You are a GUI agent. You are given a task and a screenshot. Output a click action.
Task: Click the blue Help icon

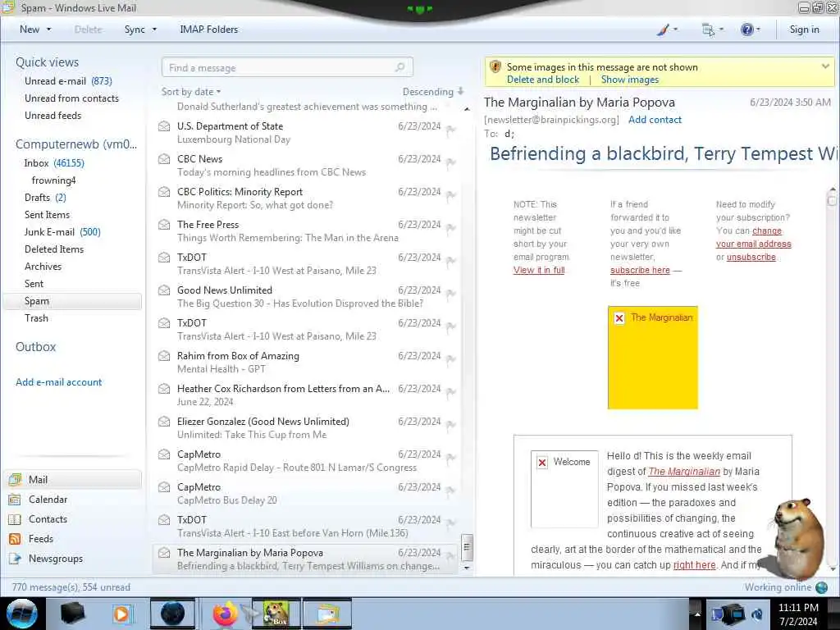(x=746, y=30)
